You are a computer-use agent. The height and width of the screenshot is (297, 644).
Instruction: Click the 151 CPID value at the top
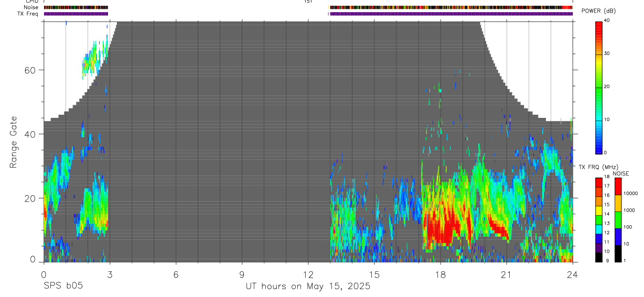308,2
